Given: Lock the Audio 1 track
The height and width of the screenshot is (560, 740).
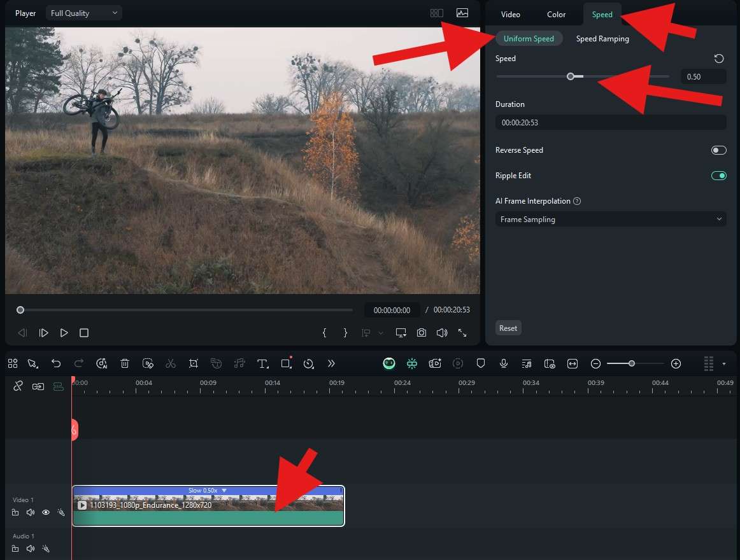Looking at the screenshot, I should pyautogui.click(x=15, y=549).
